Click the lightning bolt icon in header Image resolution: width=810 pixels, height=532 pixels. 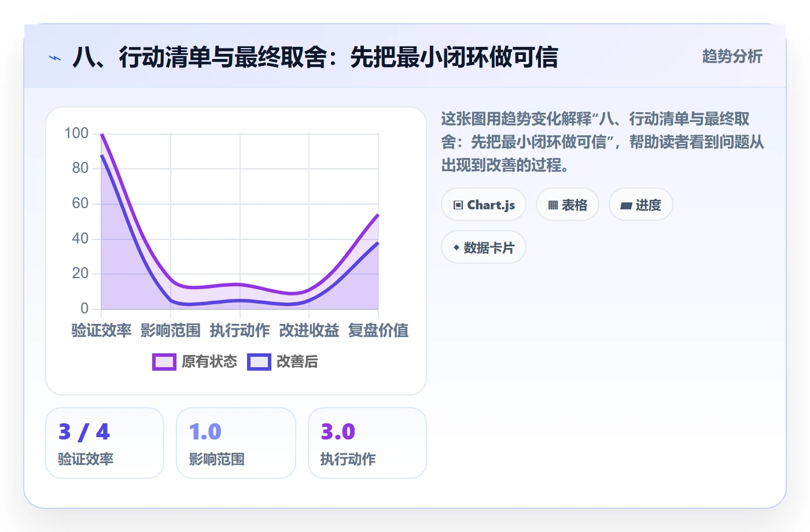(55, 58)
